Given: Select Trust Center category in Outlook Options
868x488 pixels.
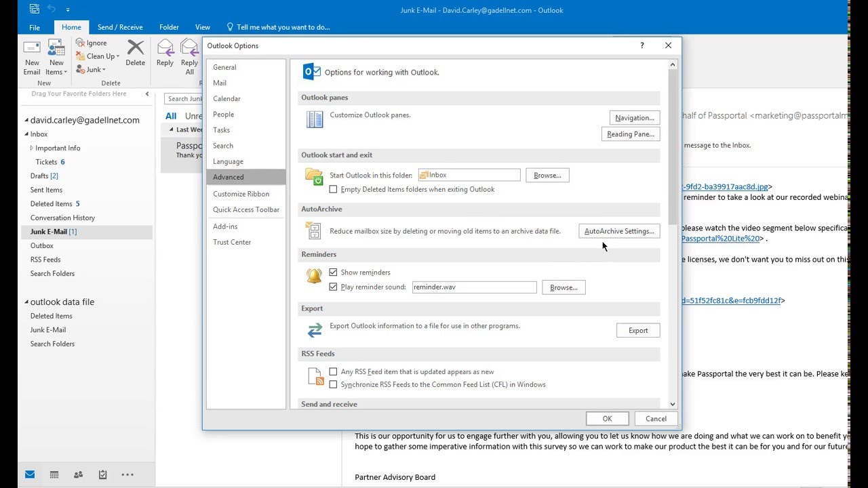Looking at the screenshot, I should (x=245, y=242).
